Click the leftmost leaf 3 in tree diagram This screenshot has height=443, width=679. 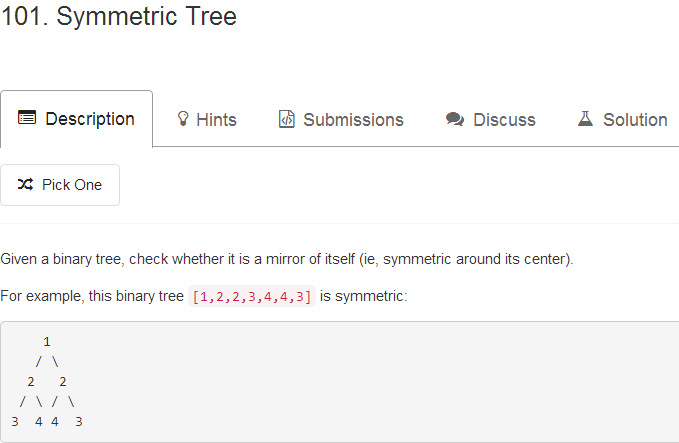click(14, 422)
